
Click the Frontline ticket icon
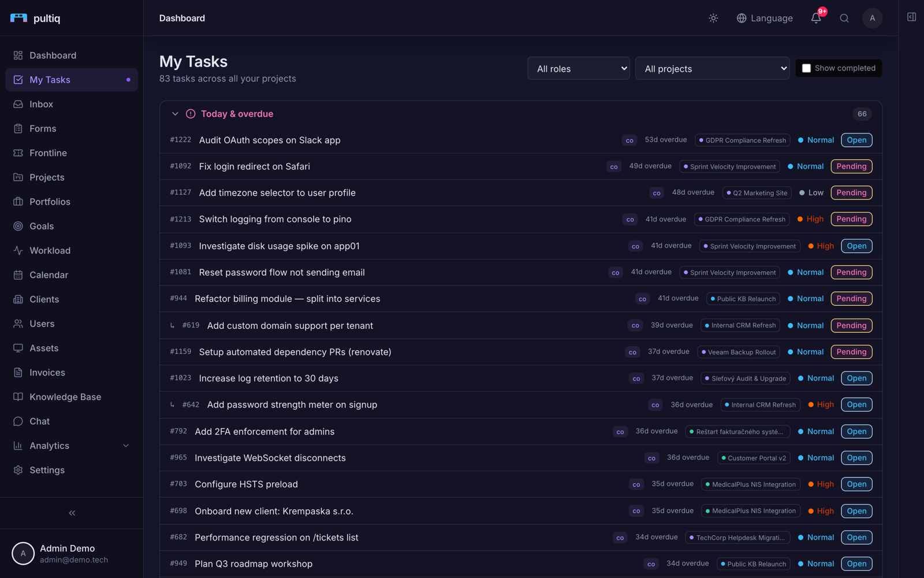coord(18,153)
